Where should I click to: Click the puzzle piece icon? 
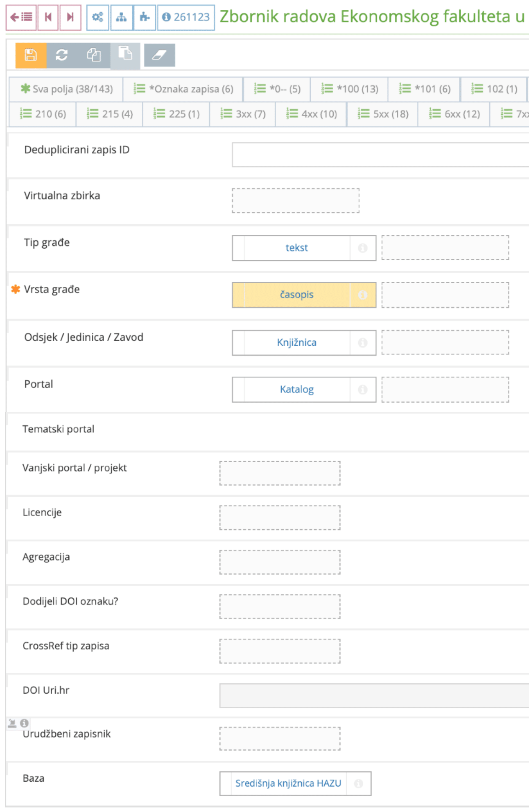(145, 17)
